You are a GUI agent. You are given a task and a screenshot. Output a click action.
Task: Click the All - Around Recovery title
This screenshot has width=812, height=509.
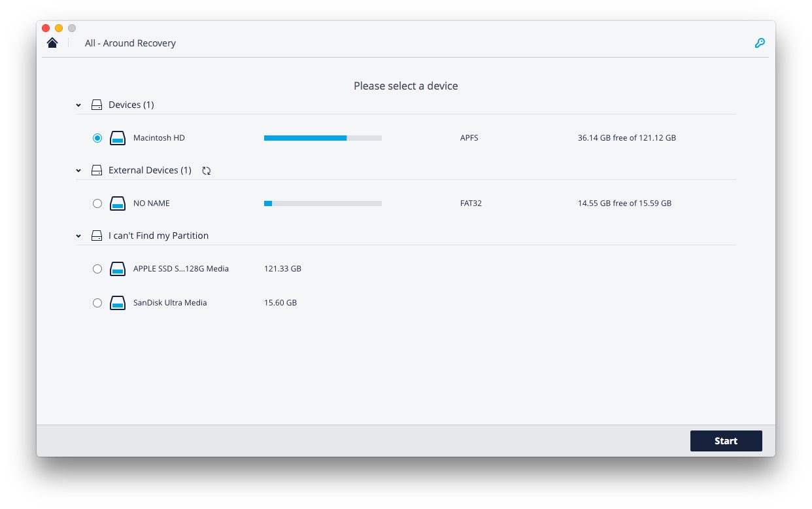click(x=130, y=43)
